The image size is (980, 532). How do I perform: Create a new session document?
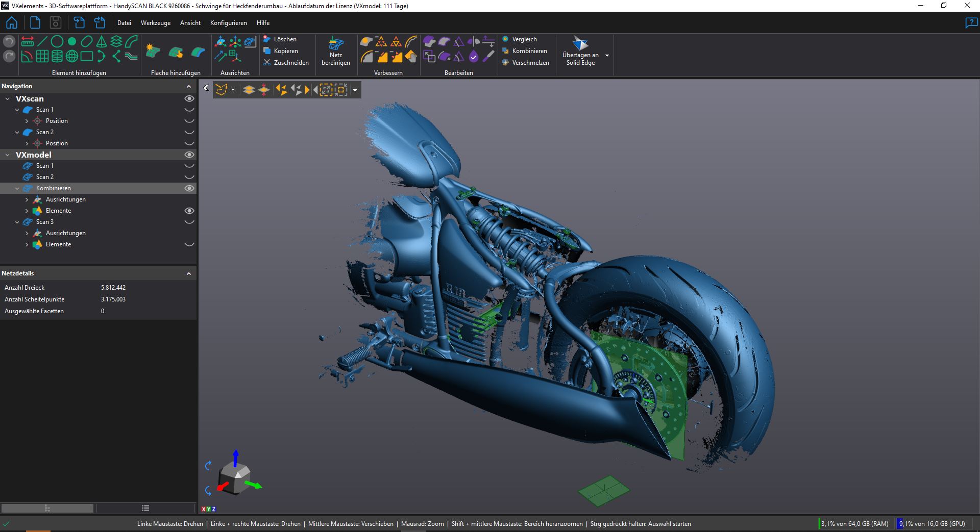[x=35, y=22]
